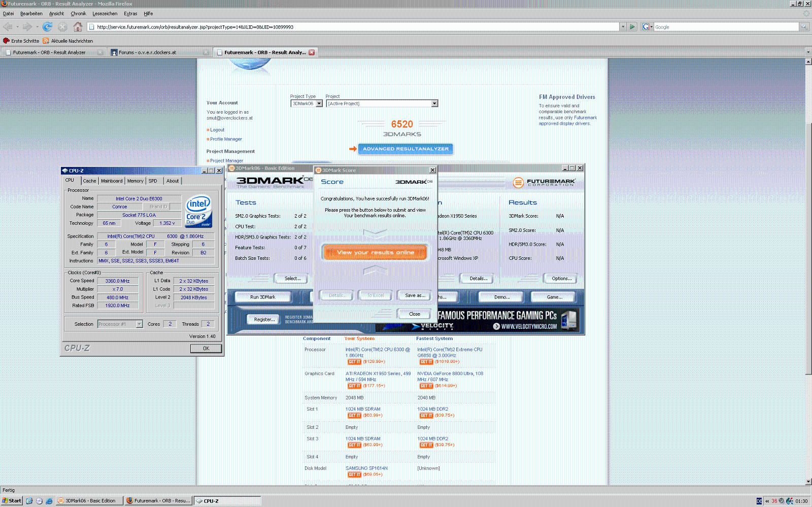
Task: Open the Google search engine selector icon
Action: click(x=647, y=27)
